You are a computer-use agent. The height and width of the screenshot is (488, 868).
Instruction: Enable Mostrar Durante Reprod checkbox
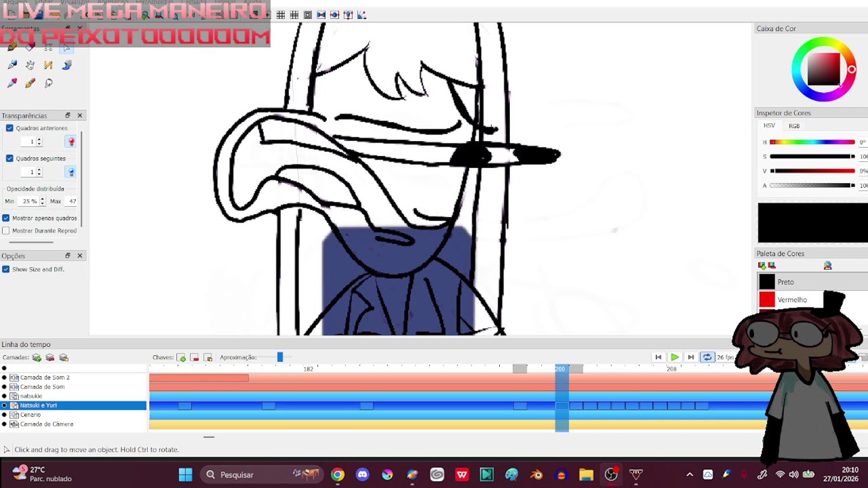[x=6, y=230]
